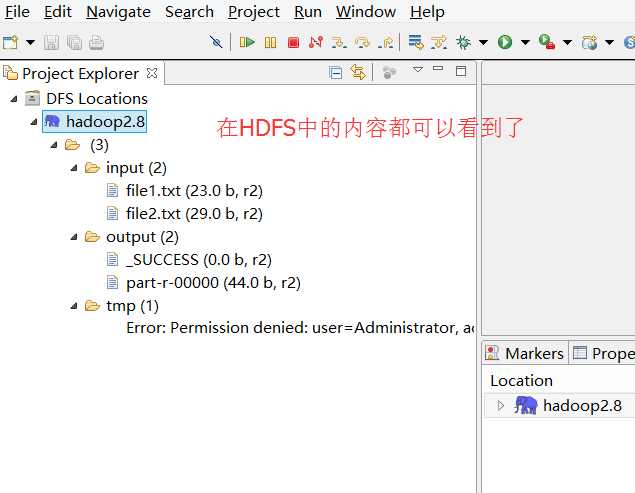Open the Edit menu
The height and width of the screenshot is (493, 635).
58,12
